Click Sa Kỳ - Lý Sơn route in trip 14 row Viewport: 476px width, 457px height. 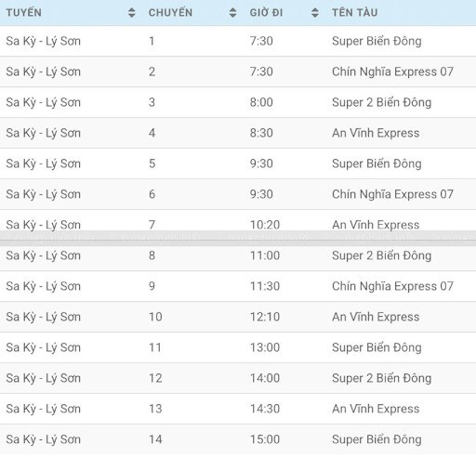pyautogui.click(x=44, y=439)
